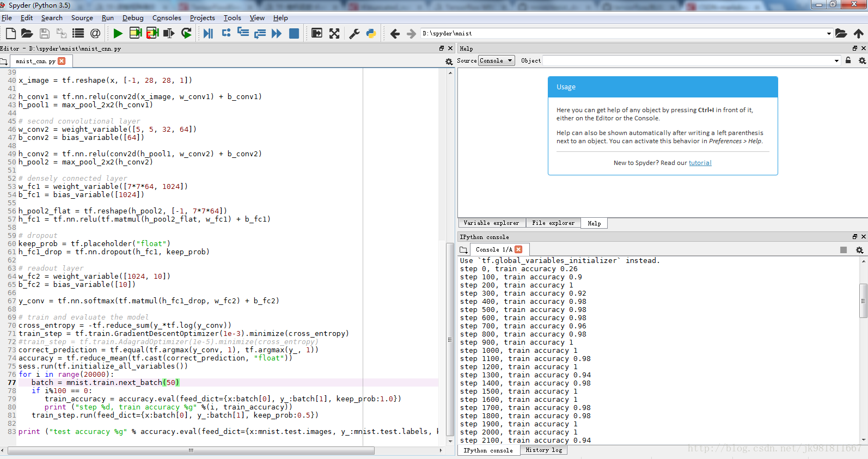868x459 pixels.
Task: Run cell and advance icon
Action: point(152,33)
